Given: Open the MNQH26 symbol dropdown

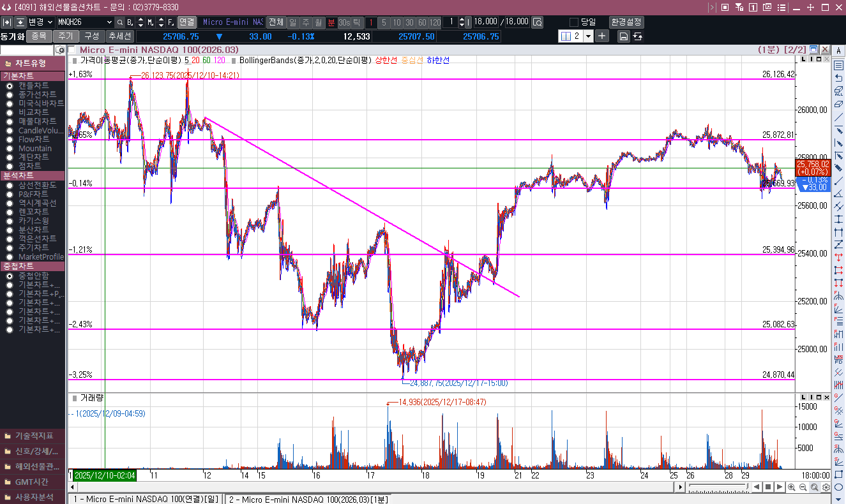Looking at the screenshot, I should 109,22.
